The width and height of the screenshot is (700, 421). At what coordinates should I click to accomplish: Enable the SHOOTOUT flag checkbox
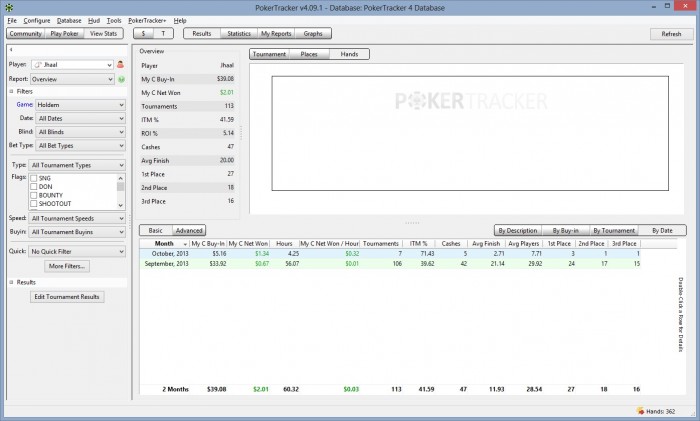33,204
